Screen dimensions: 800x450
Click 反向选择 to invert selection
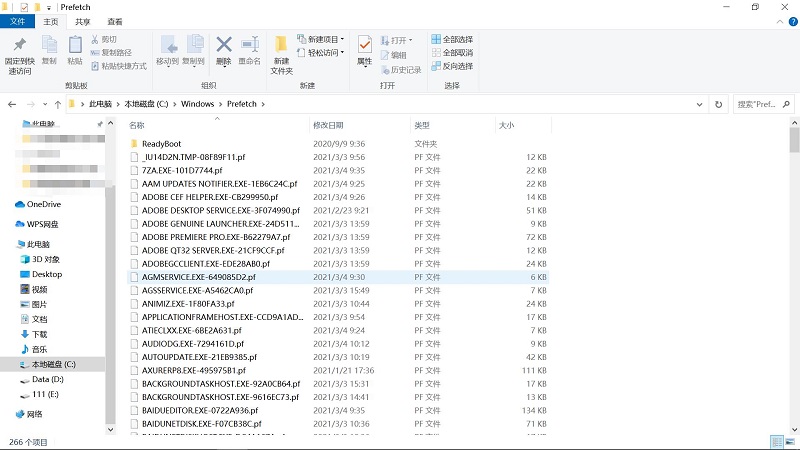[x=452, y=66]
